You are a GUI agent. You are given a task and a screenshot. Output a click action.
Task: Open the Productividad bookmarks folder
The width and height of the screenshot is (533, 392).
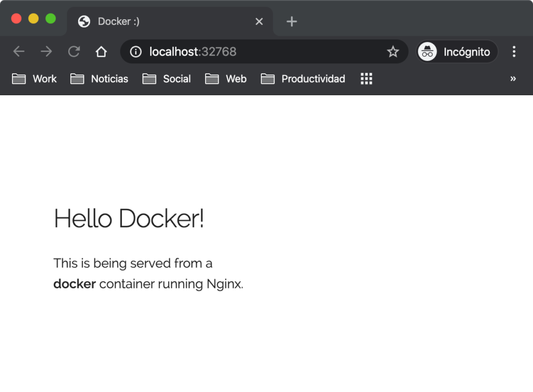(x=303, y=79)
